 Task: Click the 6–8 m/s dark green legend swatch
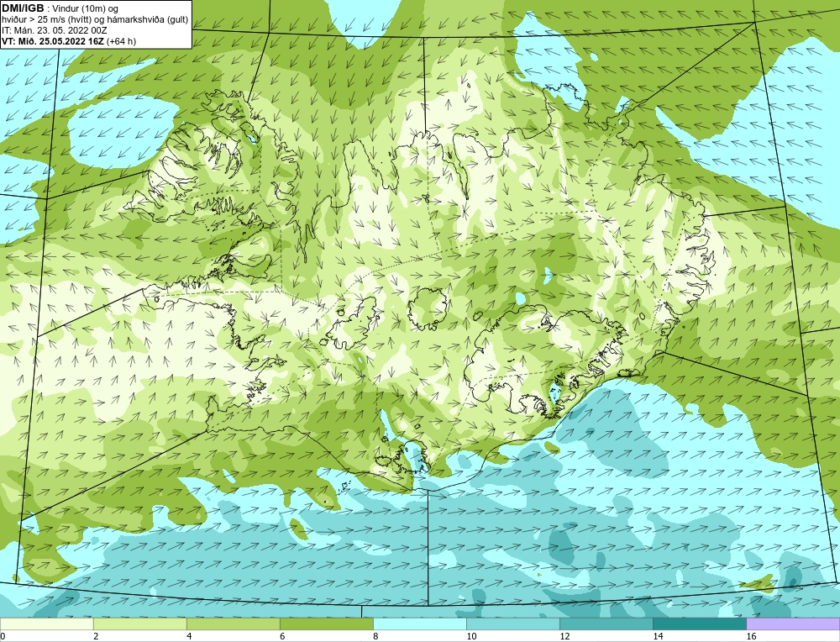[326, 624]
